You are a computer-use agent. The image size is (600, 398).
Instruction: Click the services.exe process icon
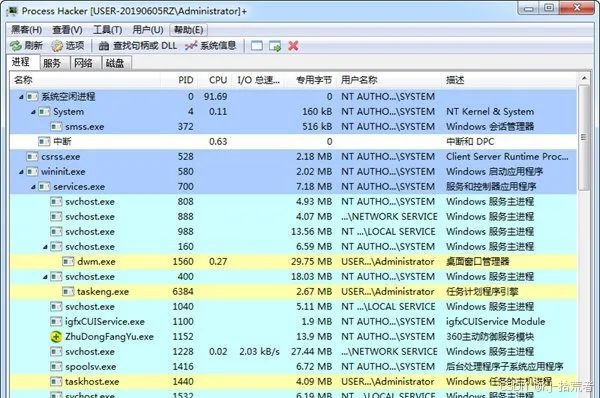tap(44, 187)
